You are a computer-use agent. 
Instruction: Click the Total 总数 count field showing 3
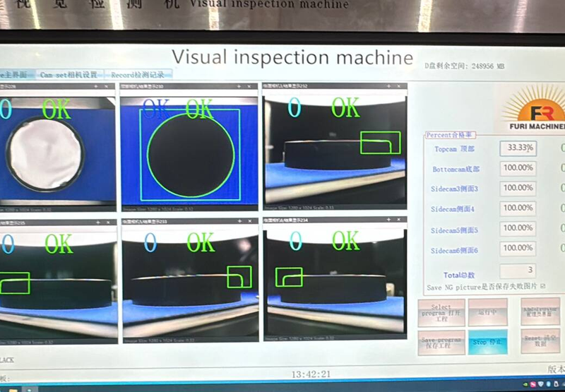point(518,271)
